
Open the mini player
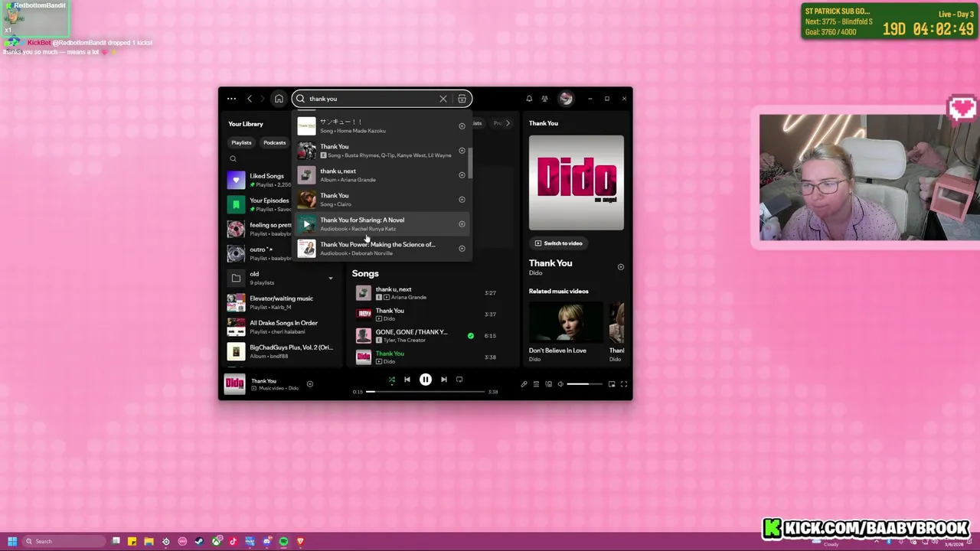tap(612, 384)
